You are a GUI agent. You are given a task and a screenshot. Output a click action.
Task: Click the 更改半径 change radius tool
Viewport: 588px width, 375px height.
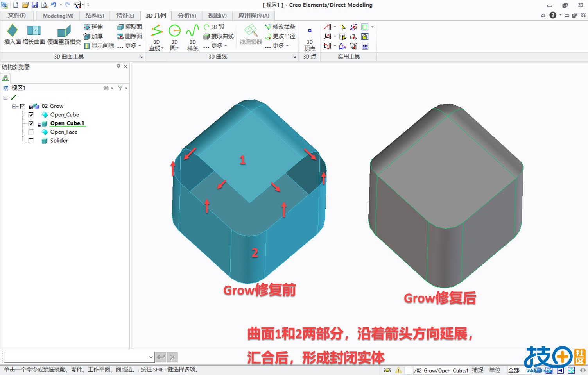[x=280, y=36]
